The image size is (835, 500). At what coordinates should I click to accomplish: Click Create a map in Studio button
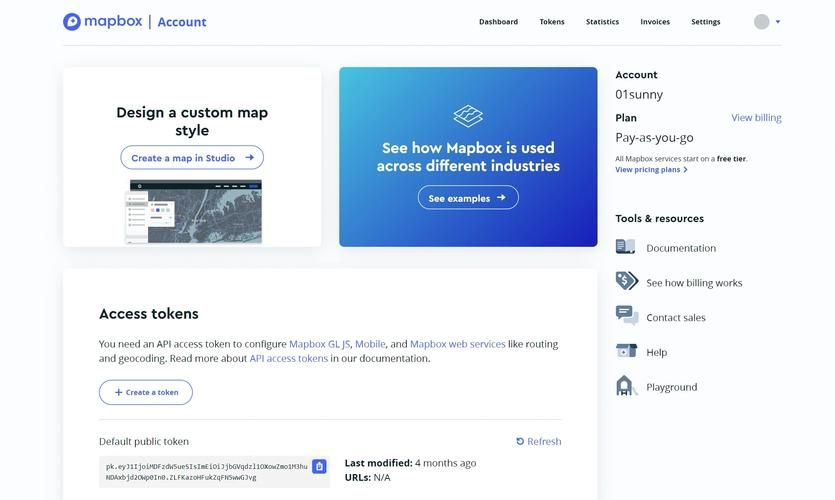(192, 158)
